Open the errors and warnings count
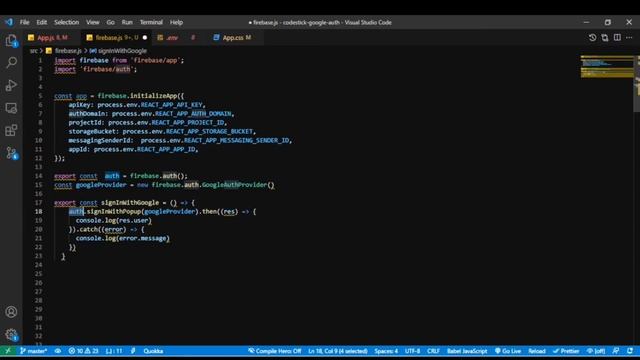 83,351
